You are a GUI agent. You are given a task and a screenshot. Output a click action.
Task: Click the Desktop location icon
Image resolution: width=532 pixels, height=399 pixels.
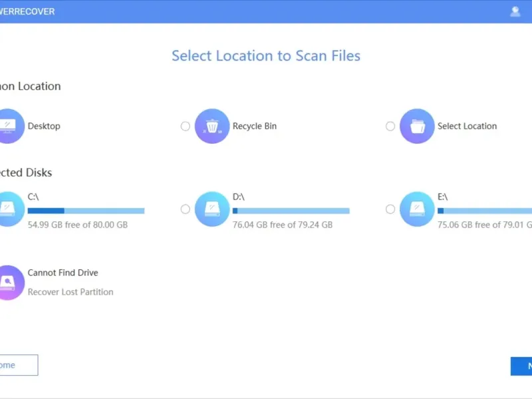point(9,126)
